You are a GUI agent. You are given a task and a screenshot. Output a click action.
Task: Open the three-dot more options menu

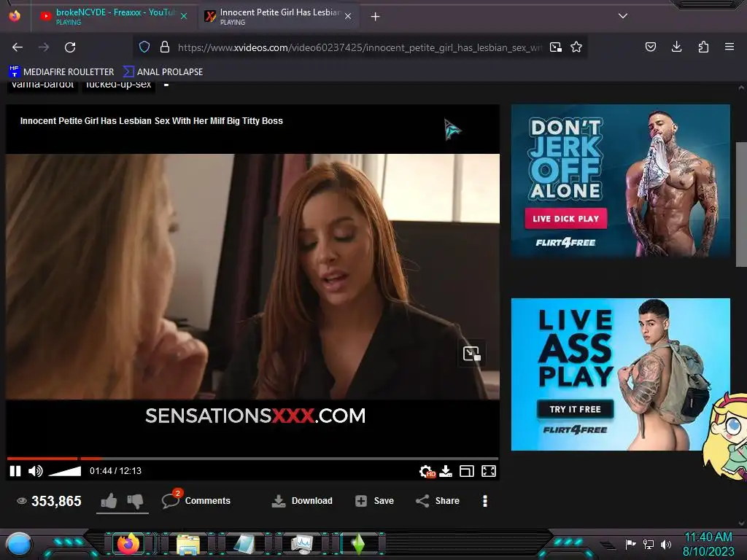pos(485,501)
